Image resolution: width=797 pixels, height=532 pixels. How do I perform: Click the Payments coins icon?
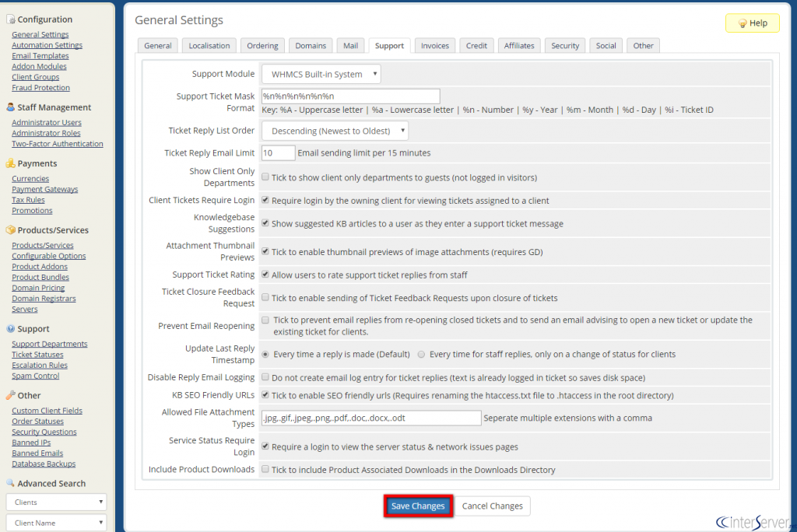pyautogui.click(x=11, y=163)
